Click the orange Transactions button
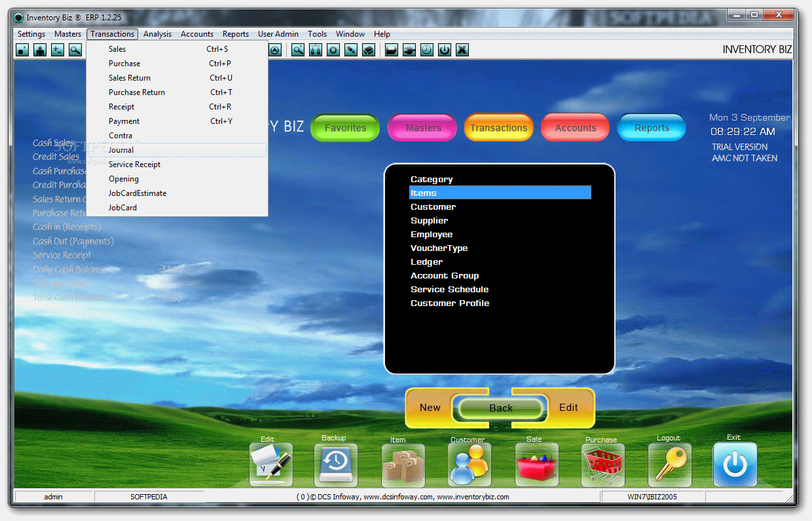 [499, 128]
